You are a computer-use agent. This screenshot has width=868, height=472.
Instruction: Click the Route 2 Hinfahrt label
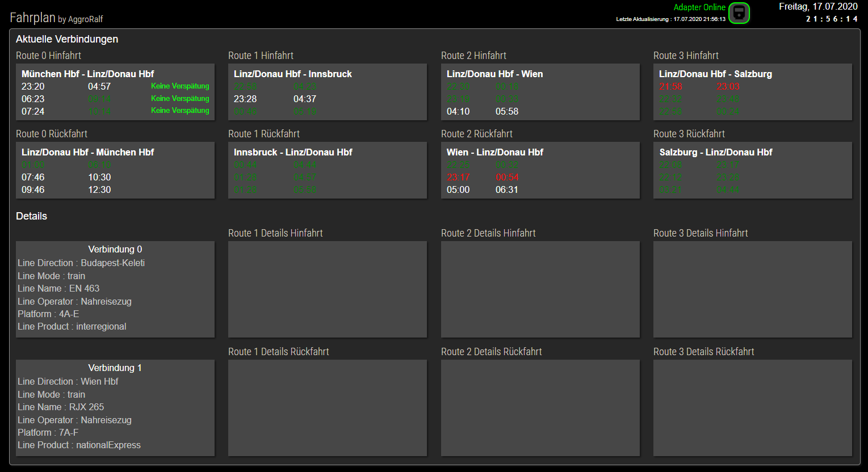pyautogui.click(x=473, y=56)
